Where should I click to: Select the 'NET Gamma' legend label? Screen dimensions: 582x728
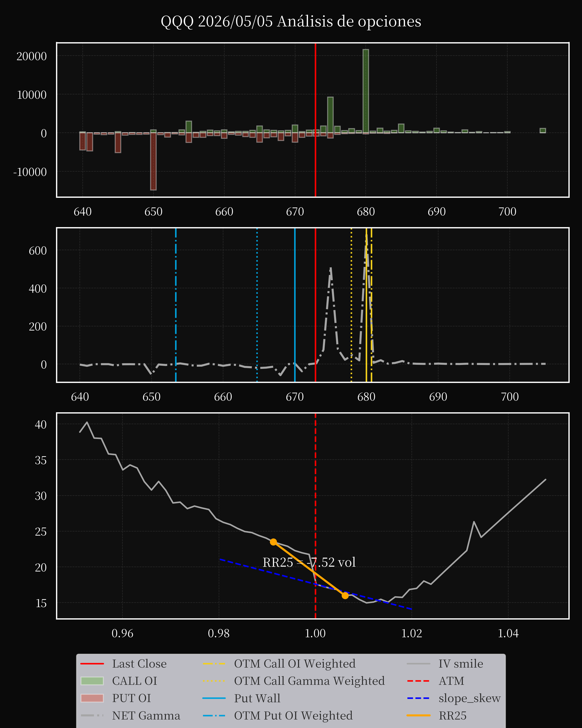point(146,716)
